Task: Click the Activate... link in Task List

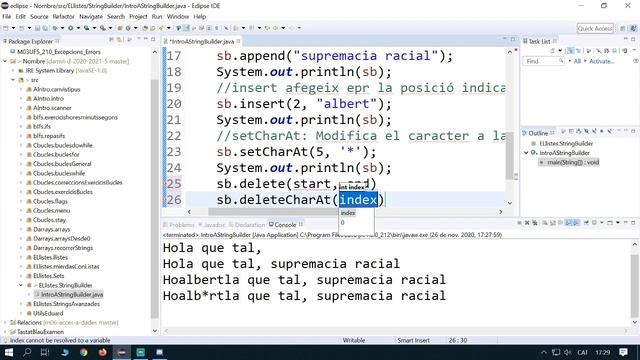Action: (602, 61)
